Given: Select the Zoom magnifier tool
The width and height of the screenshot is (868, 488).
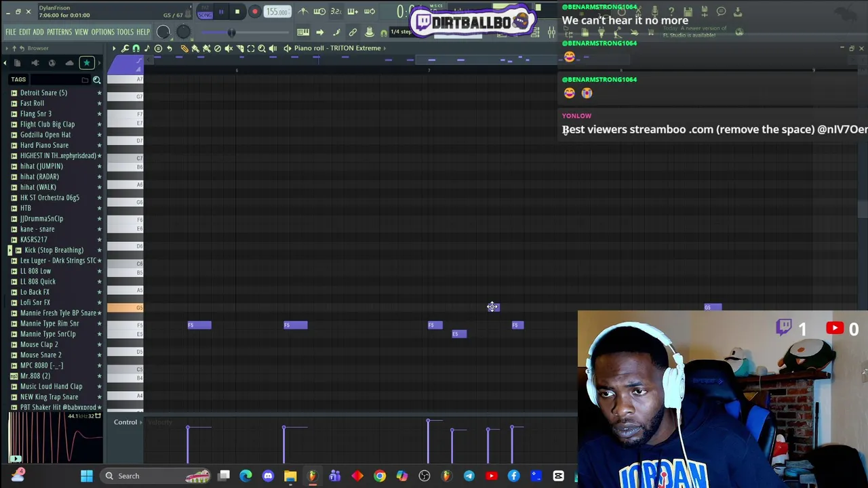Looking at the screenshot, I should click(x=262, y=48).
